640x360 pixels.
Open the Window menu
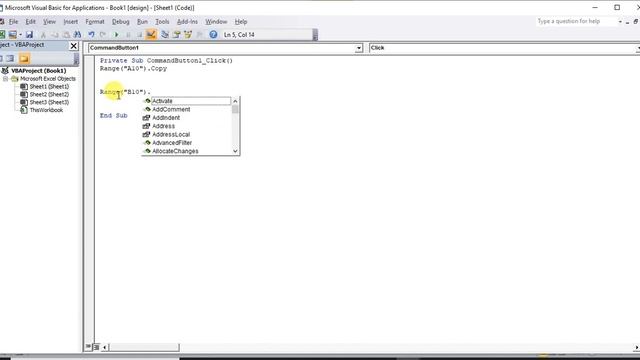216,22
